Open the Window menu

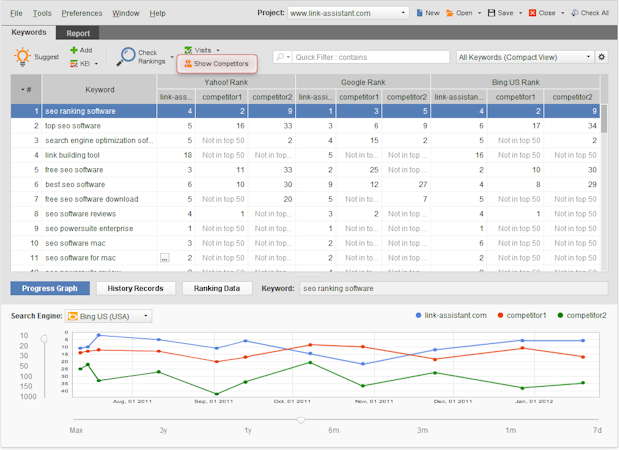[x=126, y=13]
